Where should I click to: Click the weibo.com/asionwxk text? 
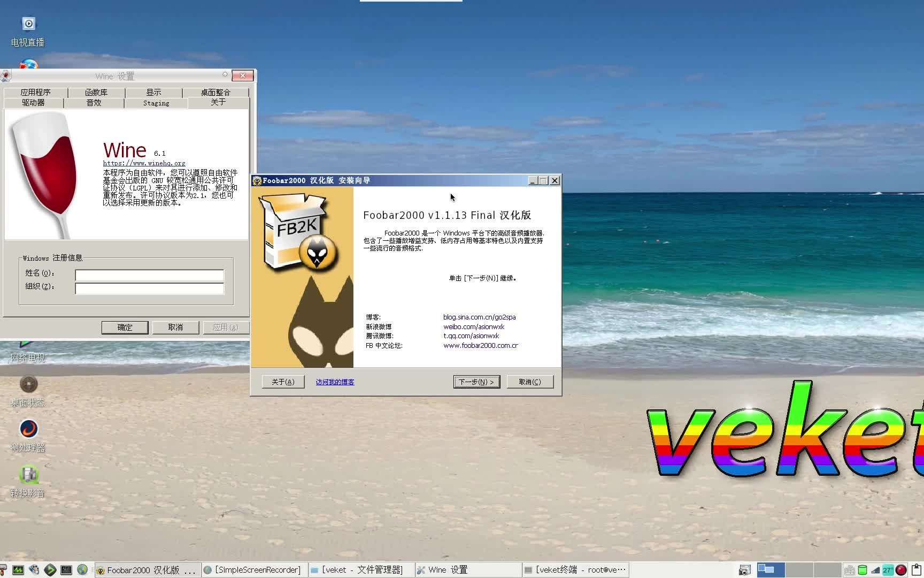pos(474,327)
